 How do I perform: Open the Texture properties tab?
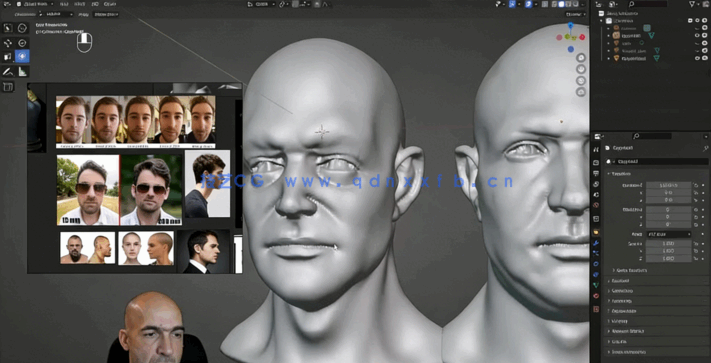[596, 309]
